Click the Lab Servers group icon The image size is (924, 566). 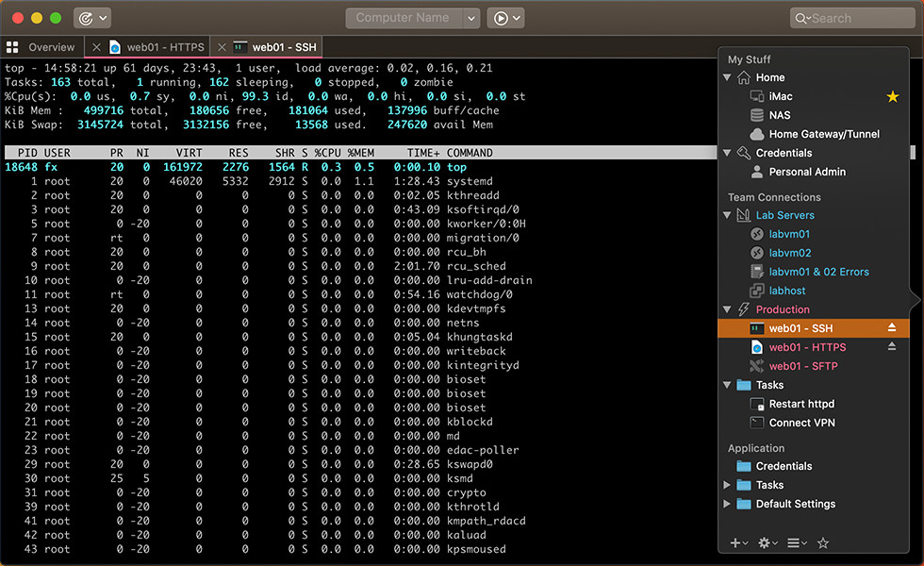coord(744,215)
